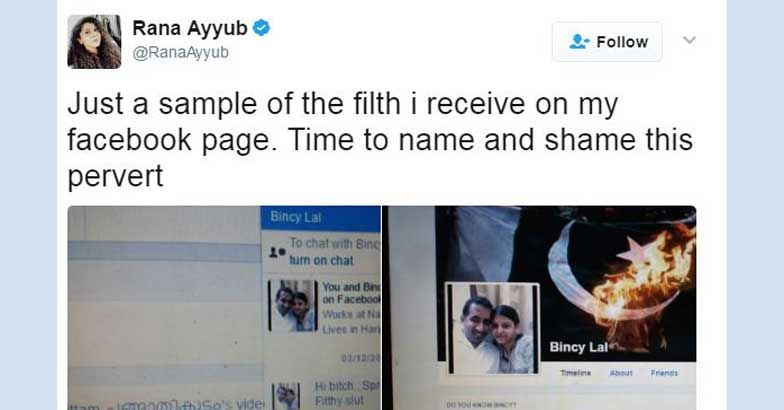Screen dimensions: 784x410
Task: Click the Bincy Lal name on cover
Action: pos(578,348)
